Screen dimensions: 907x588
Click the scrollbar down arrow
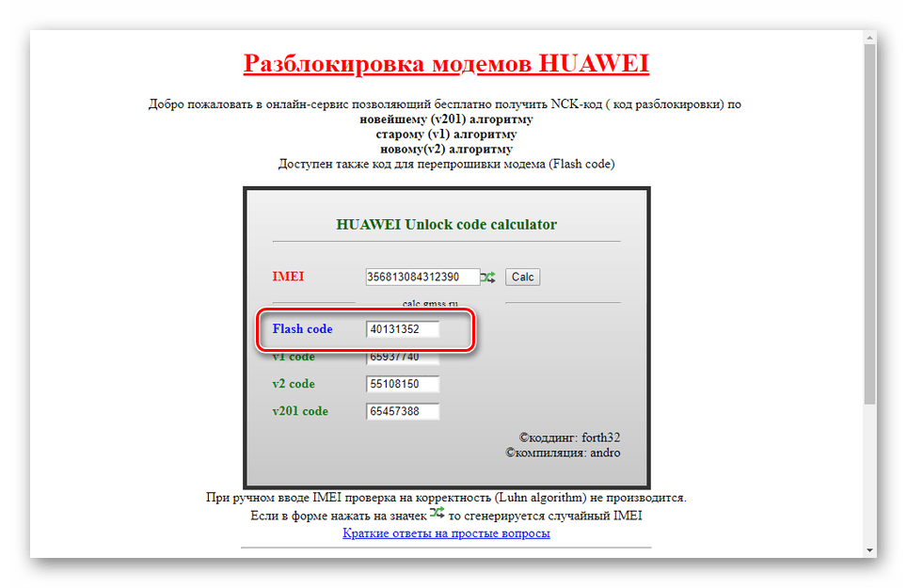[x=869, y=550]
